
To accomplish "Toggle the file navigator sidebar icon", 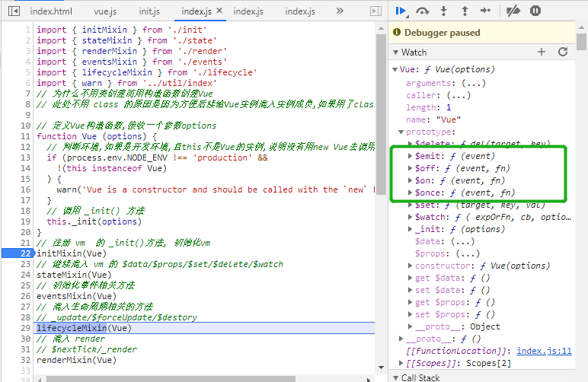I will point(14,11).
